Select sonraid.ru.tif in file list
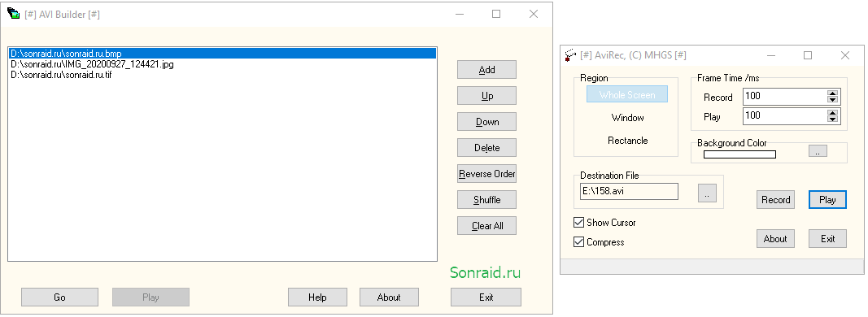The height and width of the screenshot is (317, 868). pos(223,75)
